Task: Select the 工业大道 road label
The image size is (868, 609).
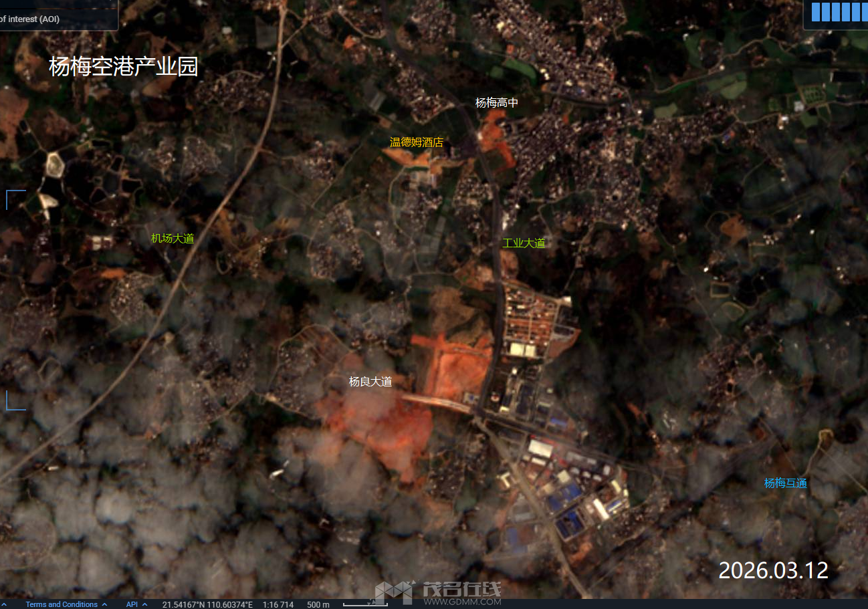Action: [x=524, y=243]
